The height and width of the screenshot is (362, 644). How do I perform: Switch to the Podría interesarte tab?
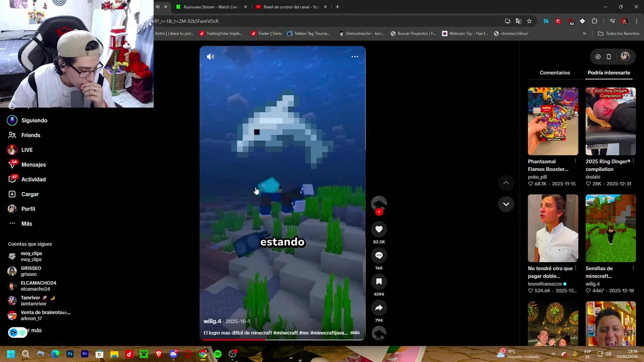click(x=609, y=72)
